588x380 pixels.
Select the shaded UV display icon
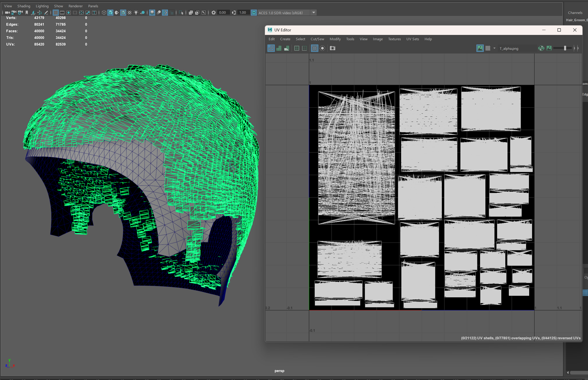click(279, 48)
